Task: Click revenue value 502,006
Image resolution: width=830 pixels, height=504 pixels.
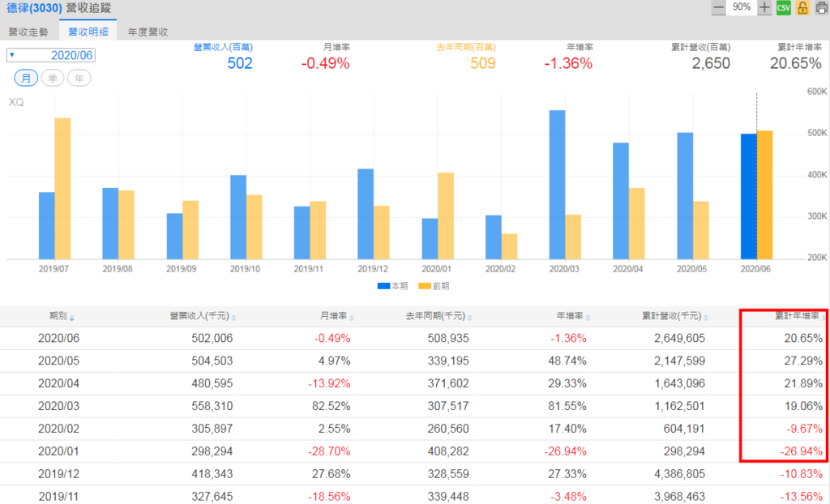Action: [212, 338]
